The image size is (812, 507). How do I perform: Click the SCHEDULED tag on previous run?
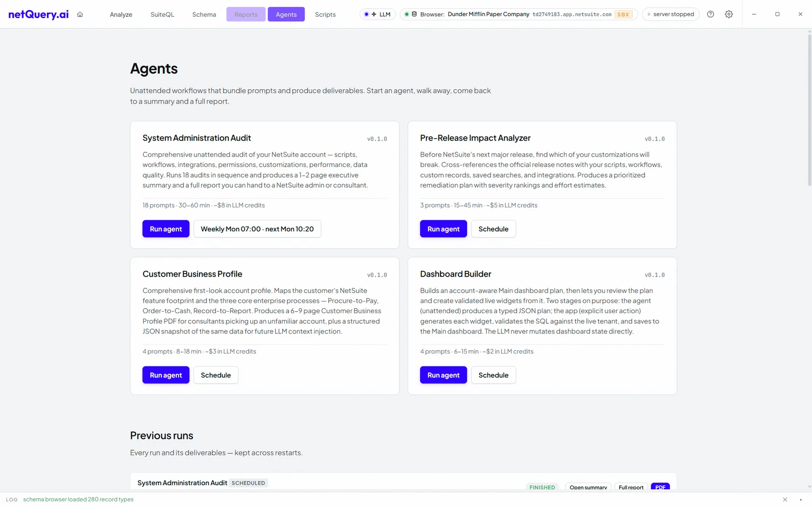248,483
